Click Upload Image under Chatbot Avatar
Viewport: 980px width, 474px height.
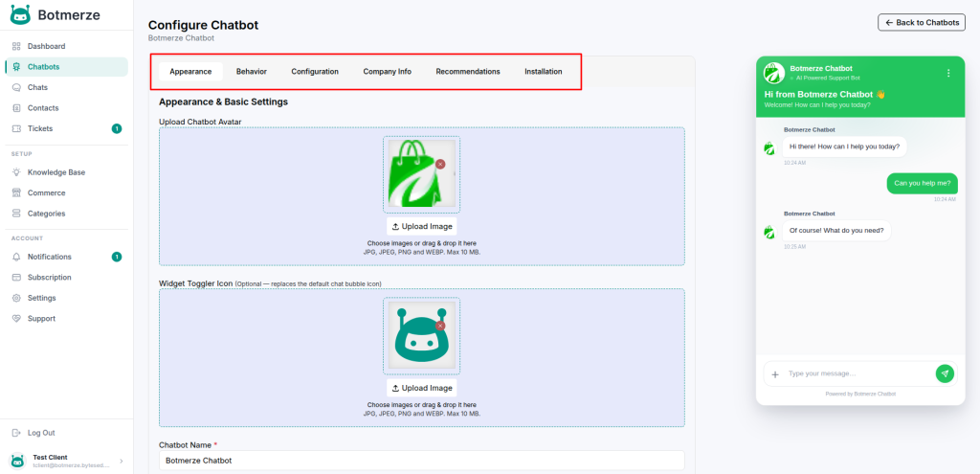422,226
